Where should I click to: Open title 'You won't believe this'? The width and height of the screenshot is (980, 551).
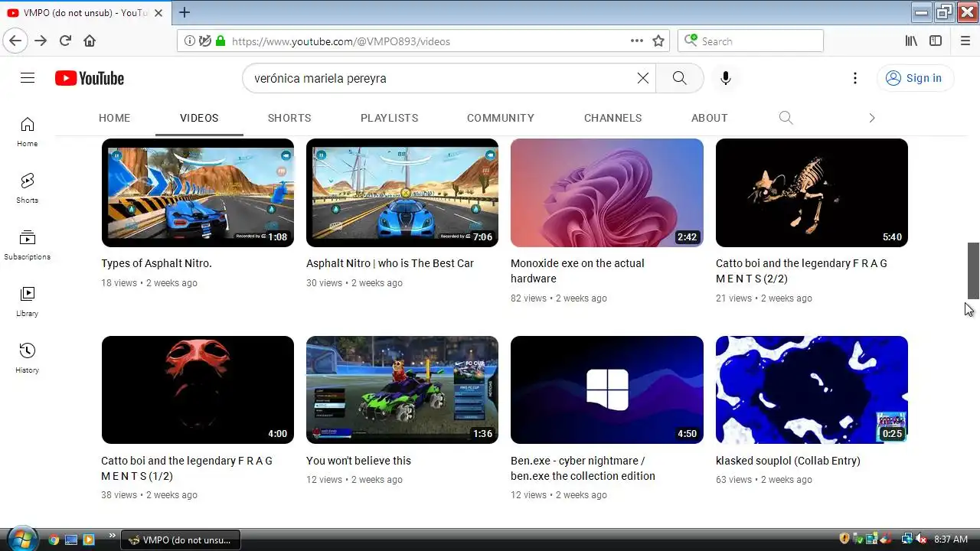click(x=358, y=461)
